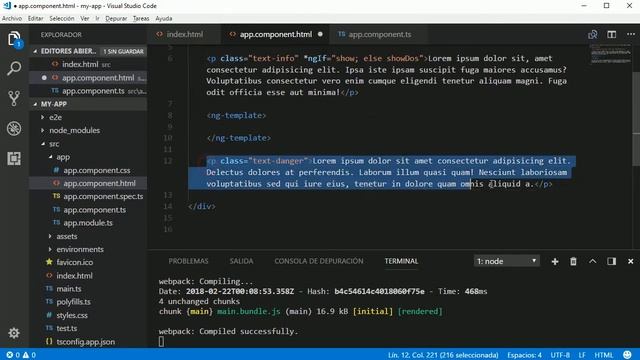Expand the e2e folder
The height and width of the screenshot is (360, 640).
[x=42, y=117]
